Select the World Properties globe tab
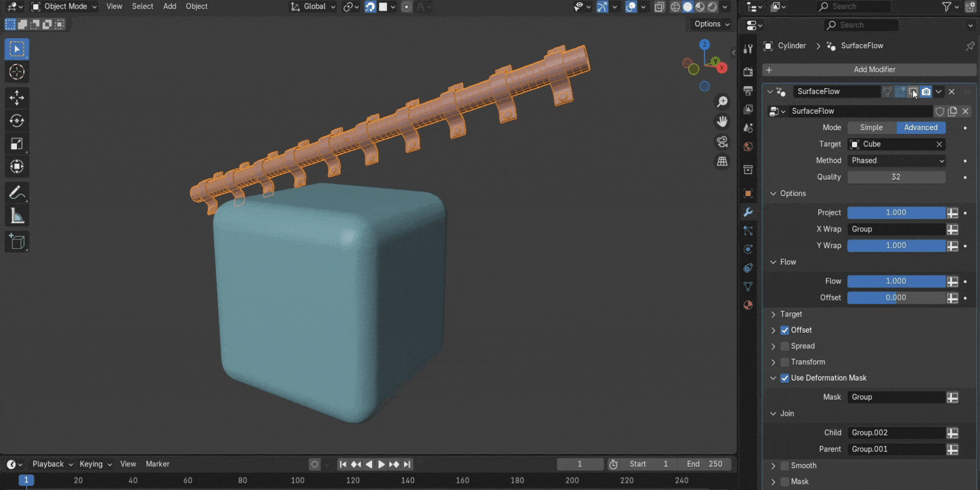 [x=748, y=146]
